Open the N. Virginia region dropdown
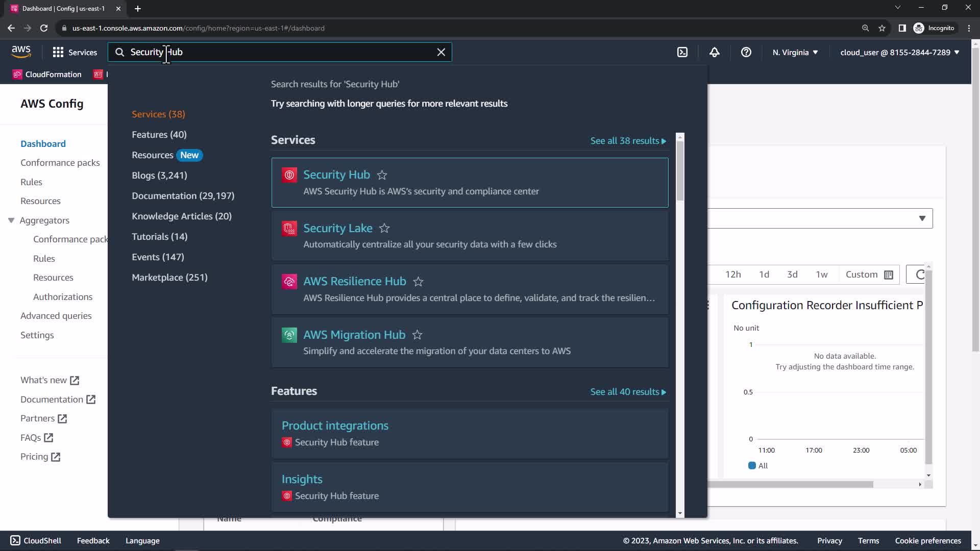The image size is (980, 551). 795,52
